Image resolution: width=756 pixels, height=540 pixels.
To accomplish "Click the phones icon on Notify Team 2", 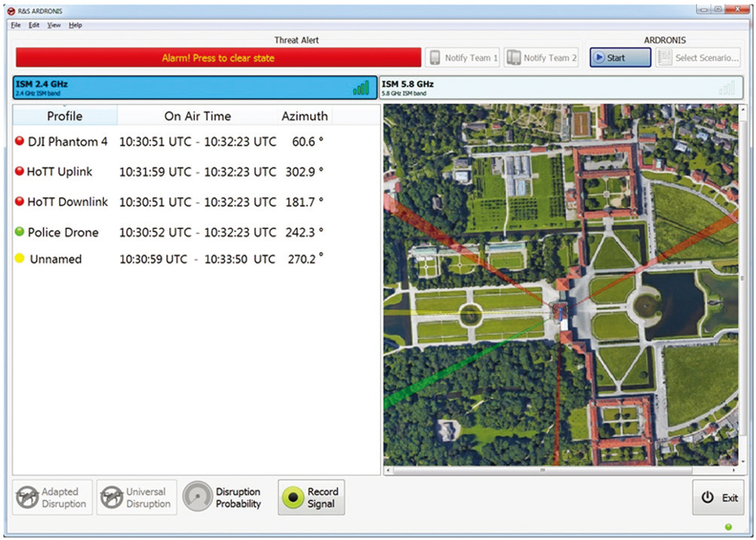I will (x=514, y=58).
